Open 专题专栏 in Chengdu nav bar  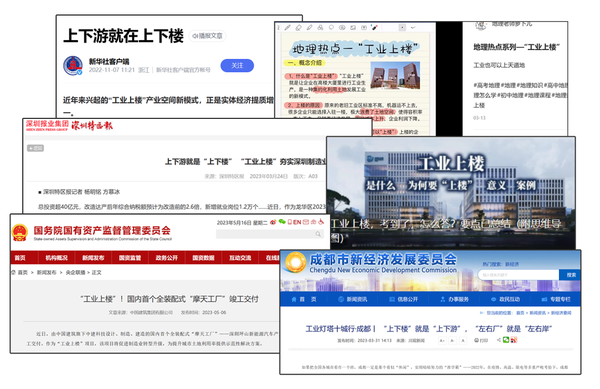point(556,299)
